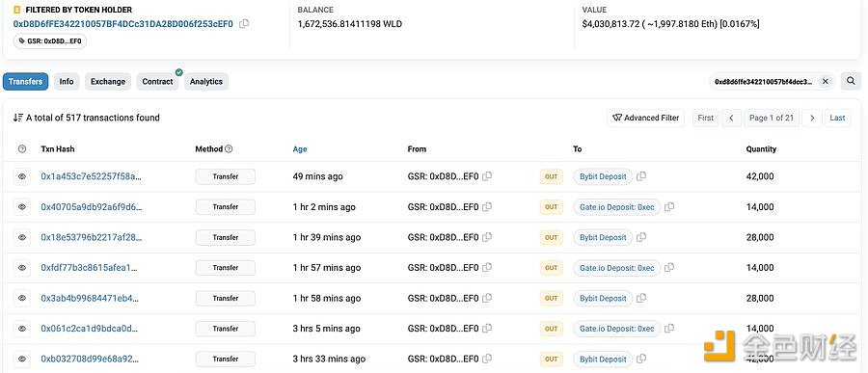Copy Gate.io Deposit address in 3 hrs 5 mins row

[669, 329]
